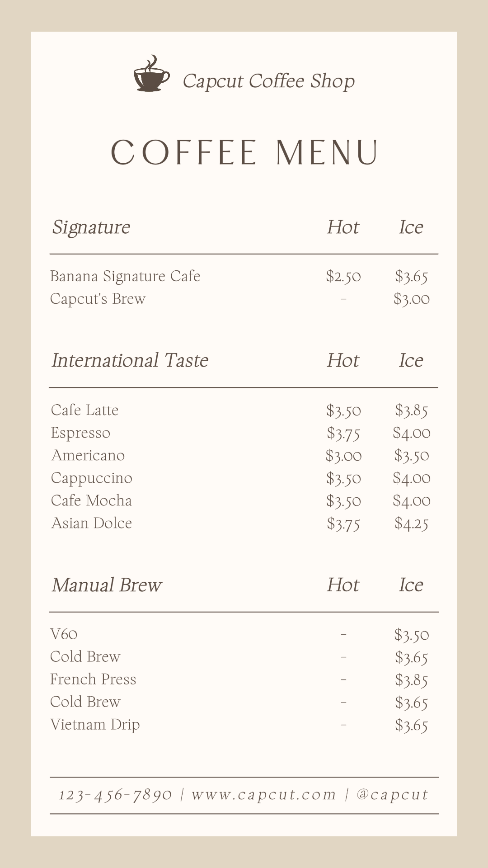
Task: Pick Espresso from the list
Action: pyautogui.click(x=80, y=433)
